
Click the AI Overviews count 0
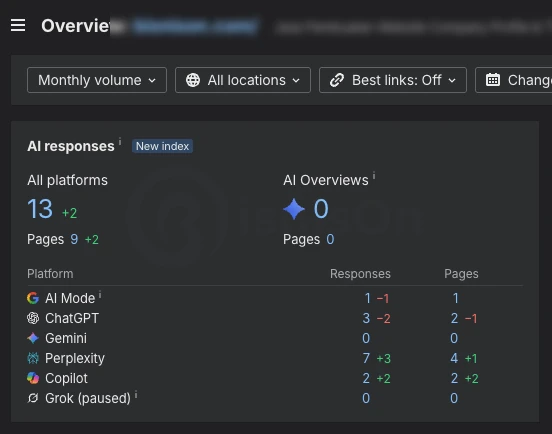pos(321,209)
